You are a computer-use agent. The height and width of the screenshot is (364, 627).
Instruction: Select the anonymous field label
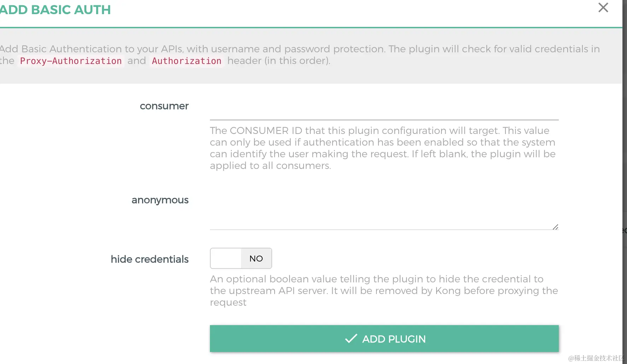[160, 200]
